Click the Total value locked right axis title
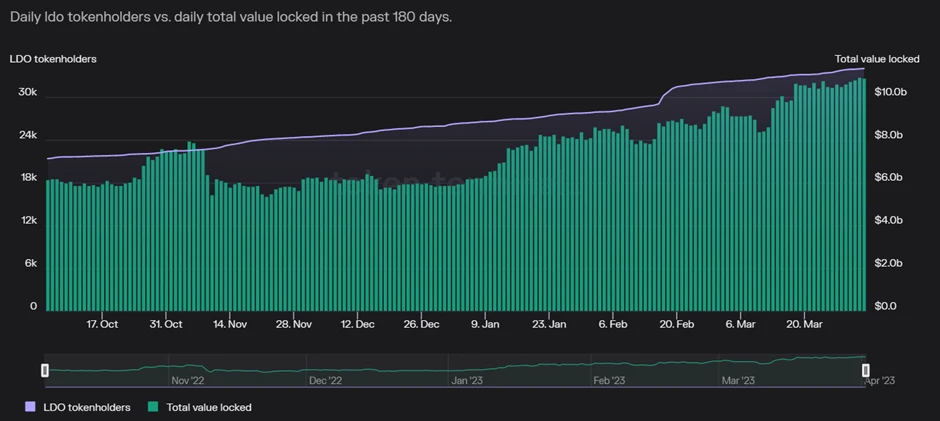The height and width of the screenshot is (421, 940). 877,60
